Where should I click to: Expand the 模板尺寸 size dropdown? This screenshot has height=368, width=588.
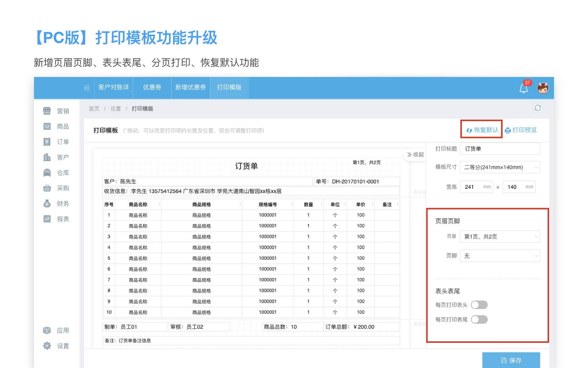pos(500,167)
